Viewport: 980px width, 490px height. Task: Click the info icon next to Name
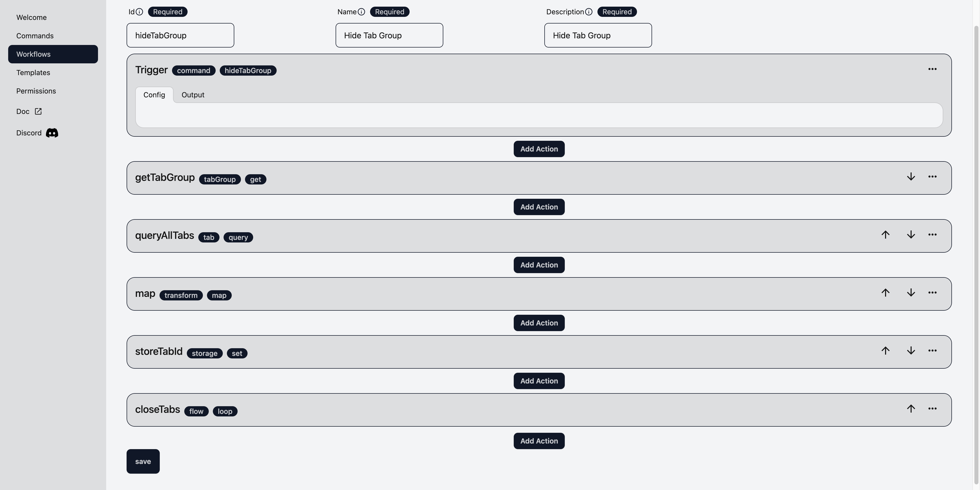point(361,11)
